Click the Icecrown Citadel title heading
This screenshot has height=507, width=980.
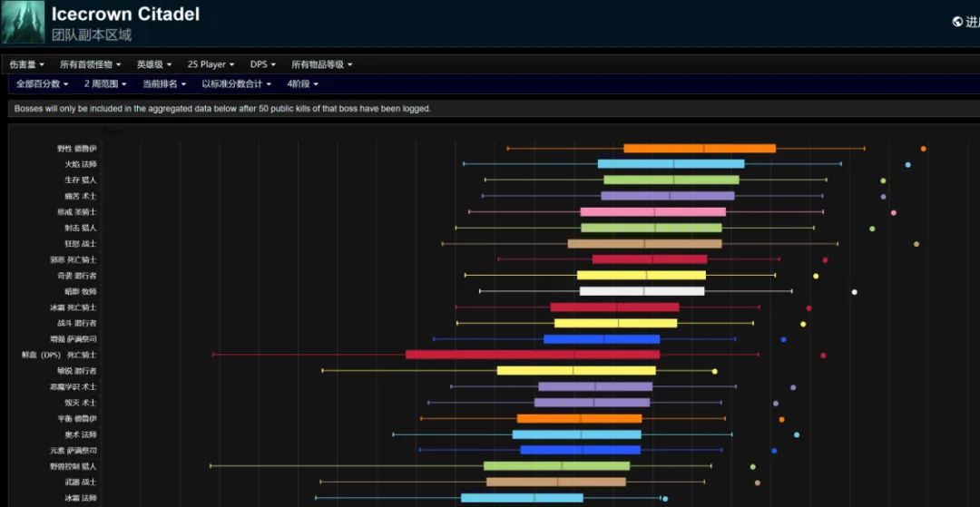click(125, 15)
